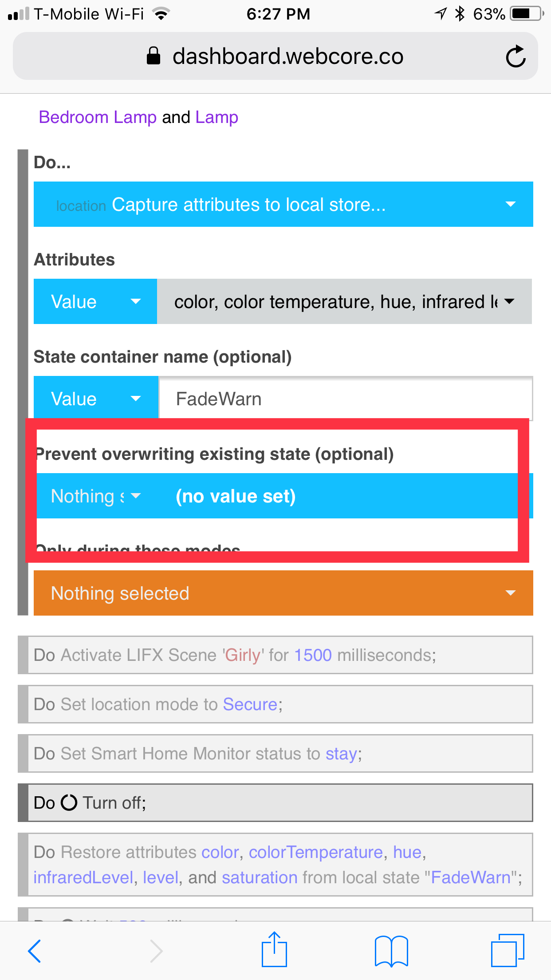Click the FadeWarn state container name field
The width and height of the screenshot is (551, 980).
click(x=346, y=399)
